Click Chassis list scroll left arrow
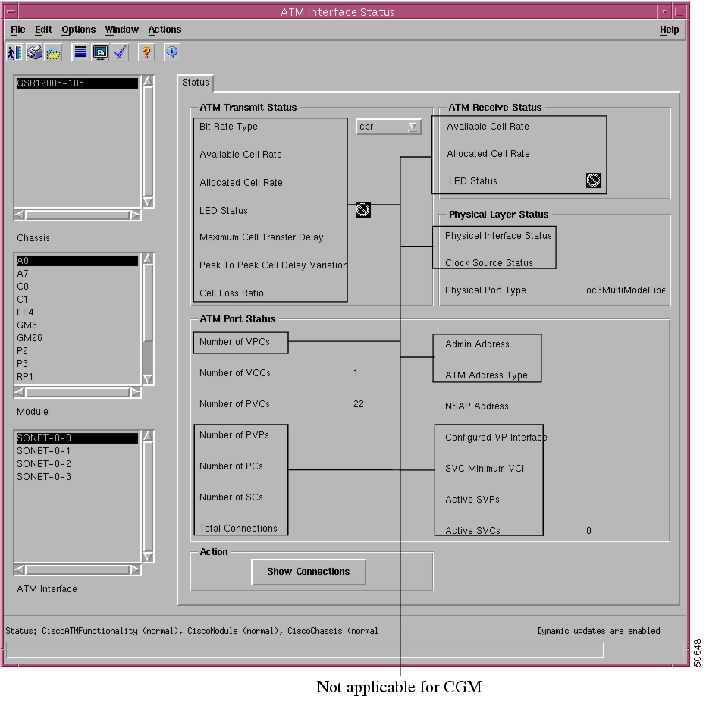The height and width of the screenshot is (709, 728). (20, 215)
